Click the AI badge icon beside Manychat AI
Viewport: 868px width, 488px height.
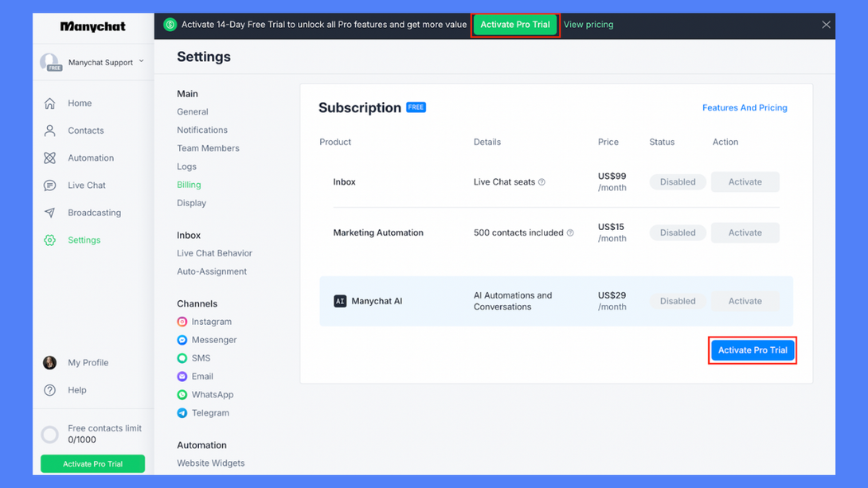click(x=340, y=301)
